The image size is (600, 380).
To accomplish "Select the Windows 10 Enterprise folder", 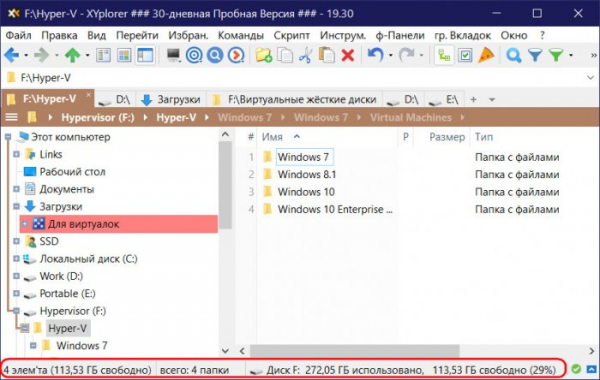I will pyautogui.click(x=335, y=209).
